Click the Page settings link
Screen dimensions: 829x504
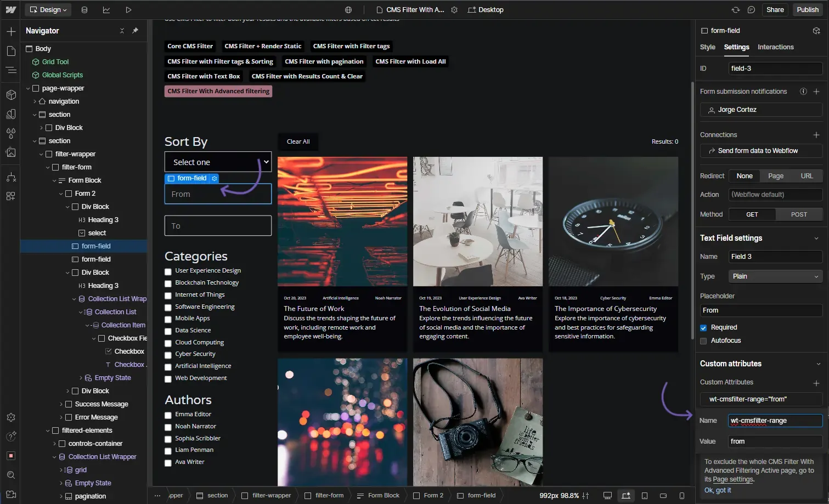pyautogui.click(x=733, y=479)
